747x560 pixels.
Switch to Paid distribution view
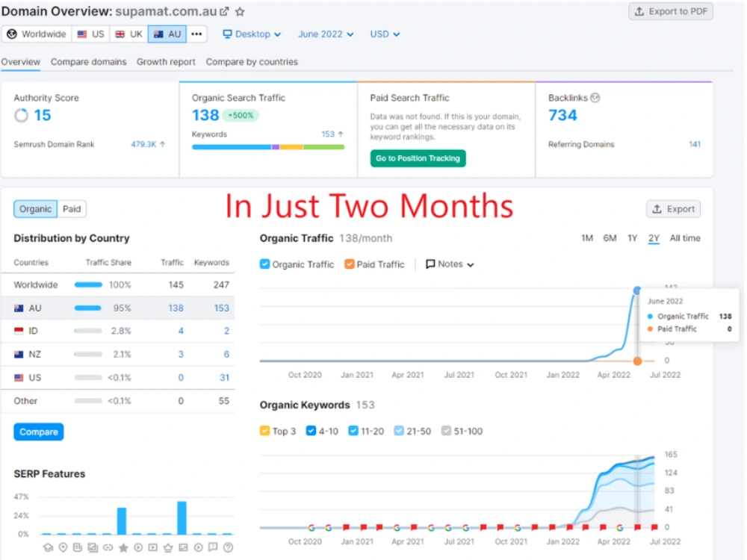72,209
